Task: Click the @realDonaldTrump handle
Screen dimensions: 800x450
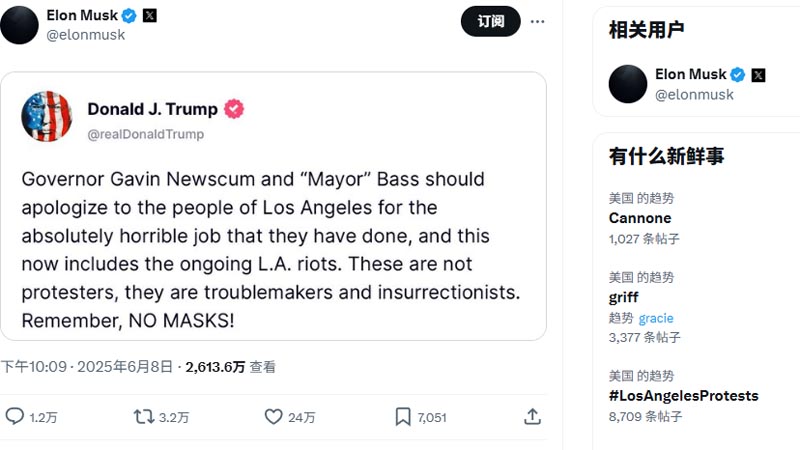Action: coord(146,134)
